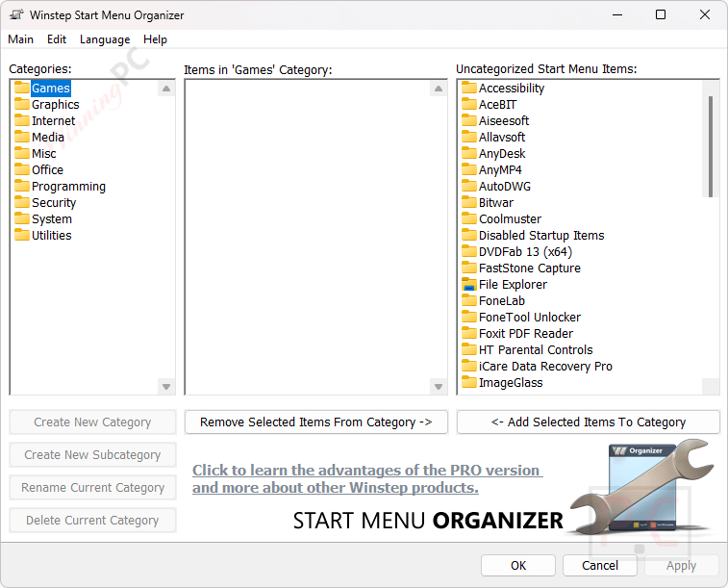The image size is (728, 588).
Task: Open the Language menu
Action: click(105, 39)
